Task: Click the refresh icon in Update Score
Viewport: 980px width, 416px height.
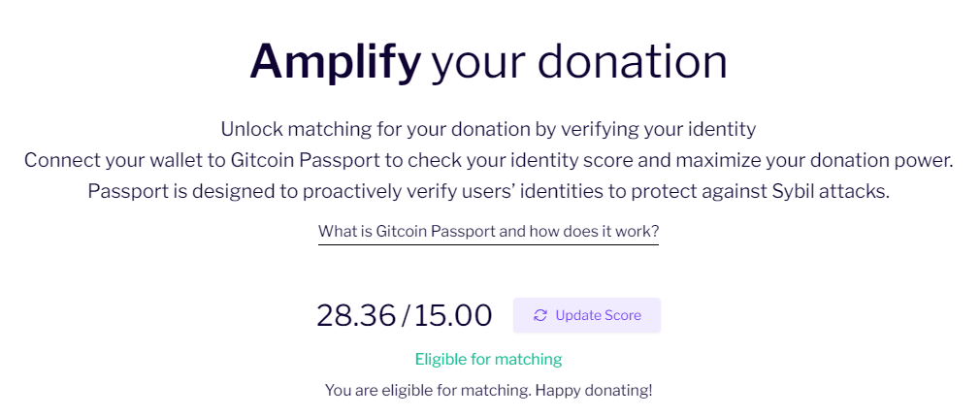Action: 540,315
